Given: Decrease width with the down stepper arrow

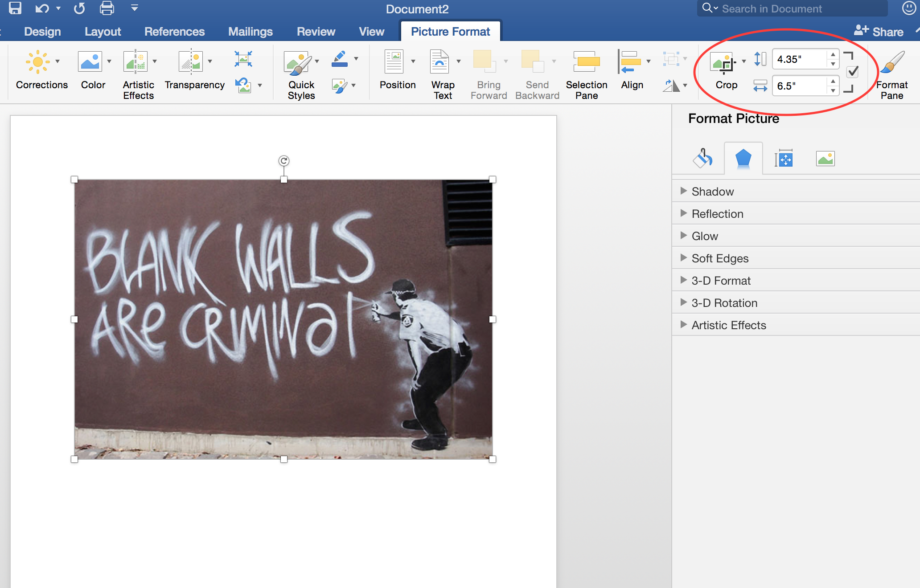Looking at the screenshot, I should pyautogui.click(x=833, y=91).
